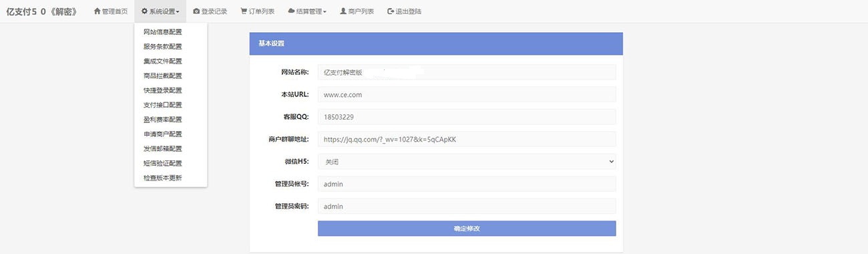Open the 微信H5 dropdown
This screenshot has height=254, width=868.
(x=467, y=161)
